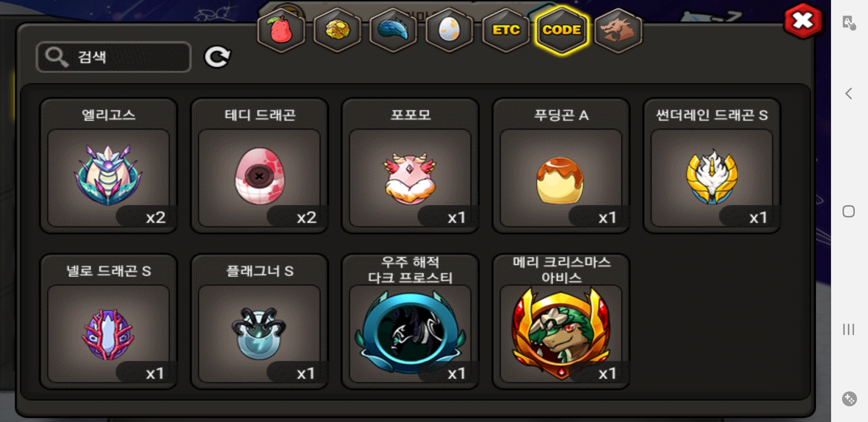Screen dimensions: 868x422
Task: Open the red fruit food tab
Action: 281,30
